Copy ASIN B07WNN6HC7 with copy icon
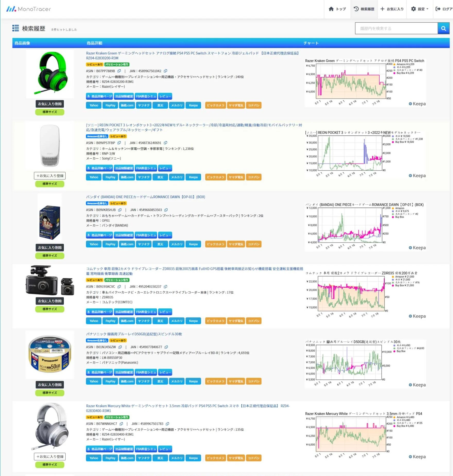 click(121, 424)
